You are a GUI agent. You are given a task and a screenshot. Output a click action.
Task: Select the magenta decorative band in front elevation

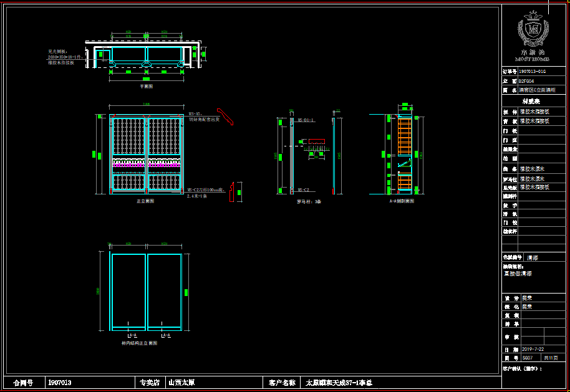[x=147, y=165]
